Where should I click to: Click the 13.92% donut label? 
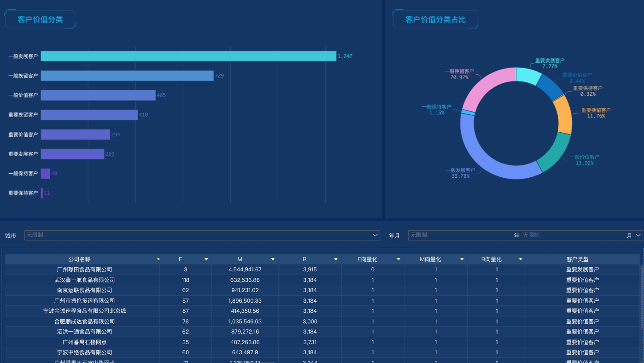pyautogui.click(x=585, y=163)
